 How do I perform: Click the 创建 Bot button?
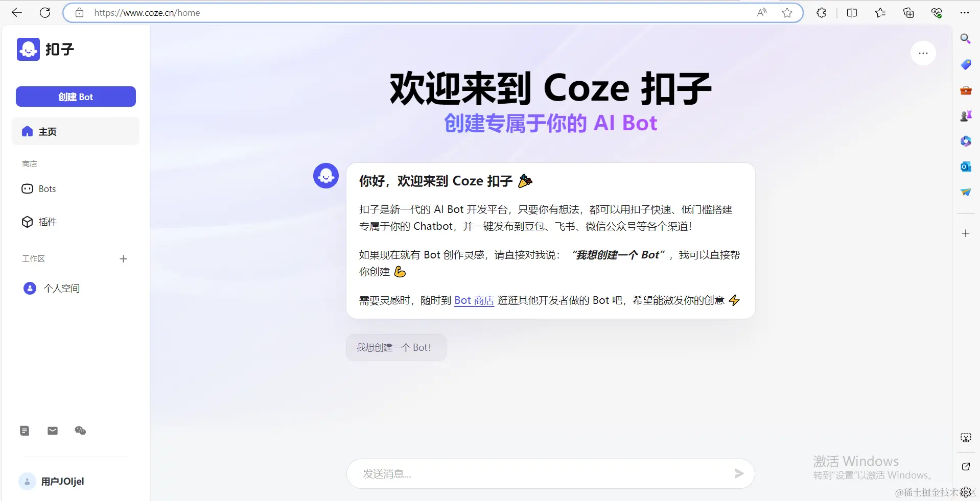coord(76,97)
